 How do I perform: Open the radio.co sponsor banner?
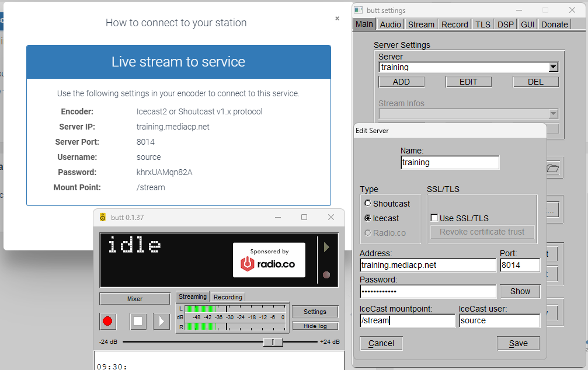point(269,260)
